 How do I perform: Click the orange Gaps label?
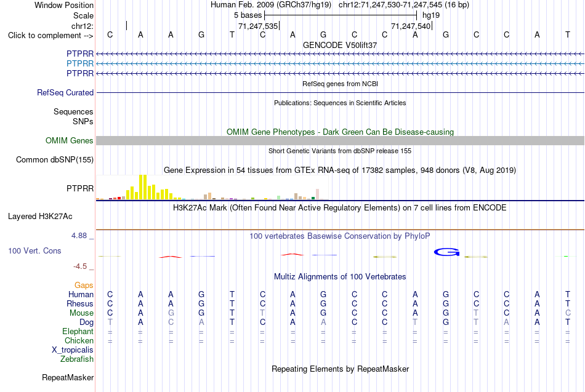84,286
